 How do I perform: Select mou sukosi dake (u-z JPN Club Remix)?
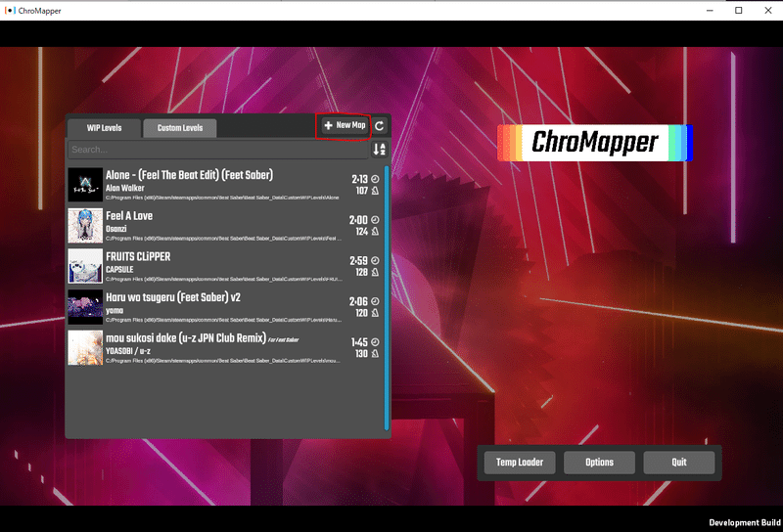[225, 348]
